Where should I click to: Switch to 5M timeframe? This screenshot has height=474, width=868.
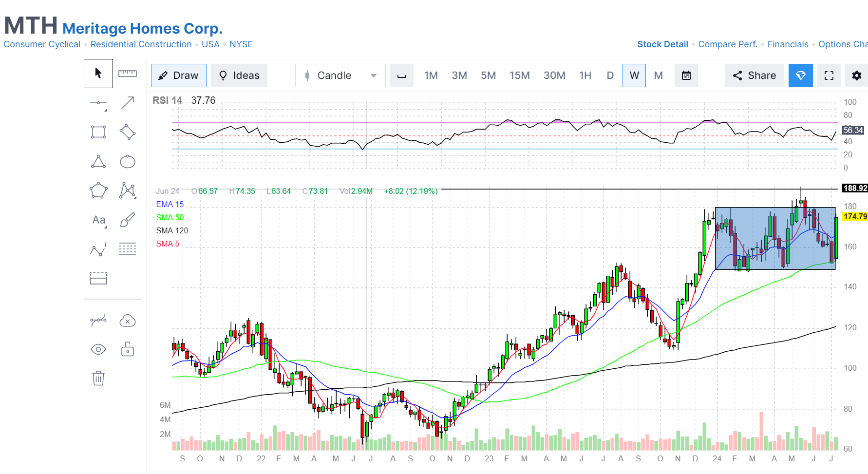tap(488, 76)
